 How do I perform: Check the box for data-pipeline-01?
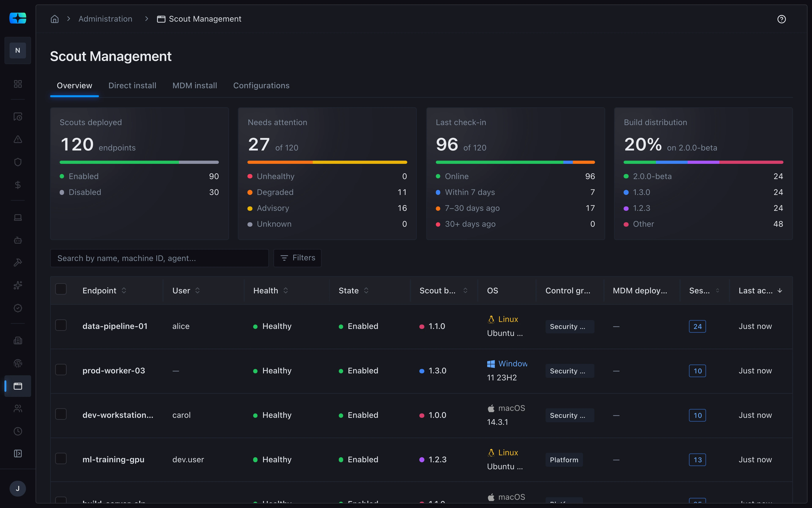(x=61, y=325)
